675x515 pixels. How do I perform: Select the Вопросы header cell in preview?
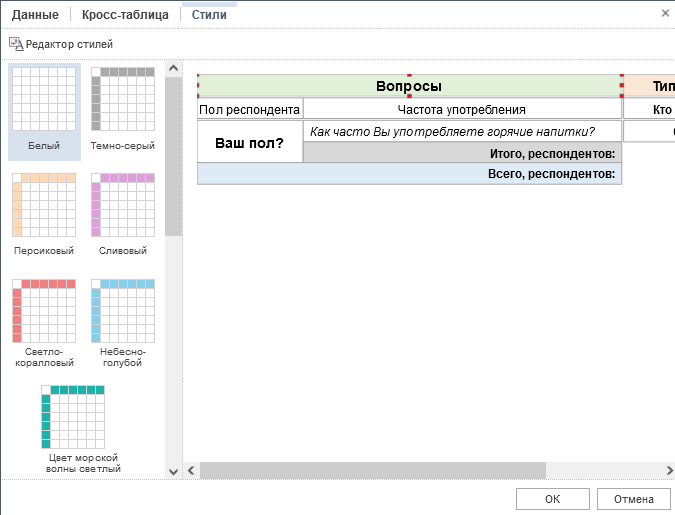click(x=408, y=87)
